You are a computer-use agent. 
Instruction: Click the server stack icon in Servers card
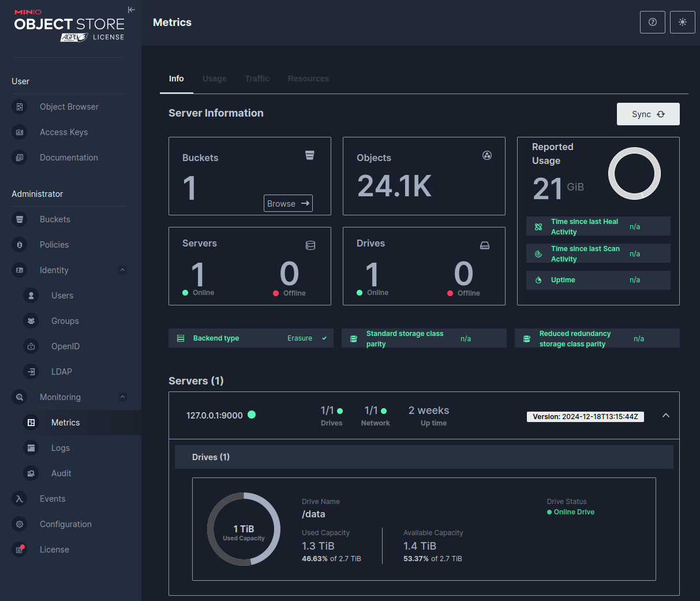coord(310,245)
